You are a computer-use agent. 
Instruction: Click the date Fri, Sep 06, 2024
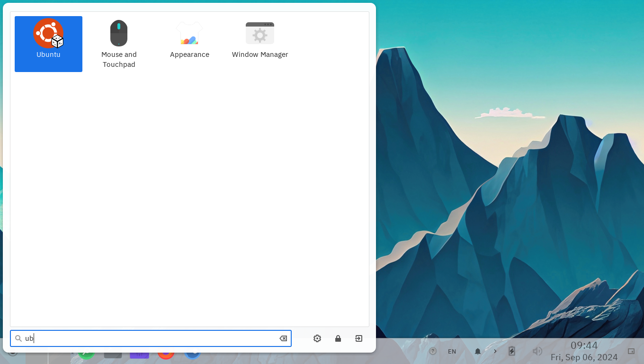pos(584,357)
